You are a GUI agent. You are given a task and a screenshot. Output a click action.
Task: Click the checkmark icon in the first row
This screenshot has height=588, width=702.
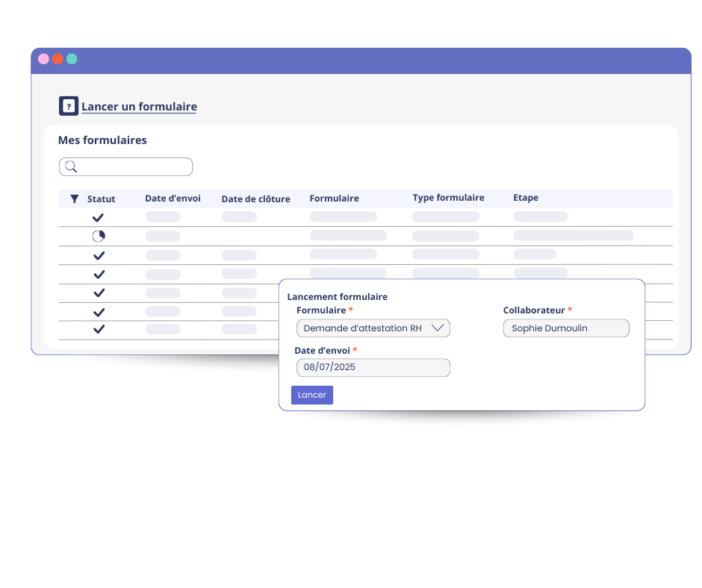(x=98, y=217)
